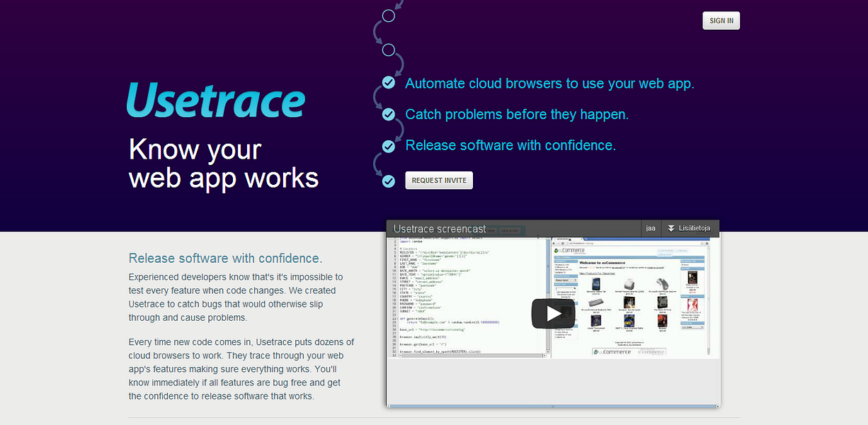Click the cyan "Release software with confidence." bullet text
Viewport: 868px width, 425px height.
pyautogui.click(x=510, y=145)
